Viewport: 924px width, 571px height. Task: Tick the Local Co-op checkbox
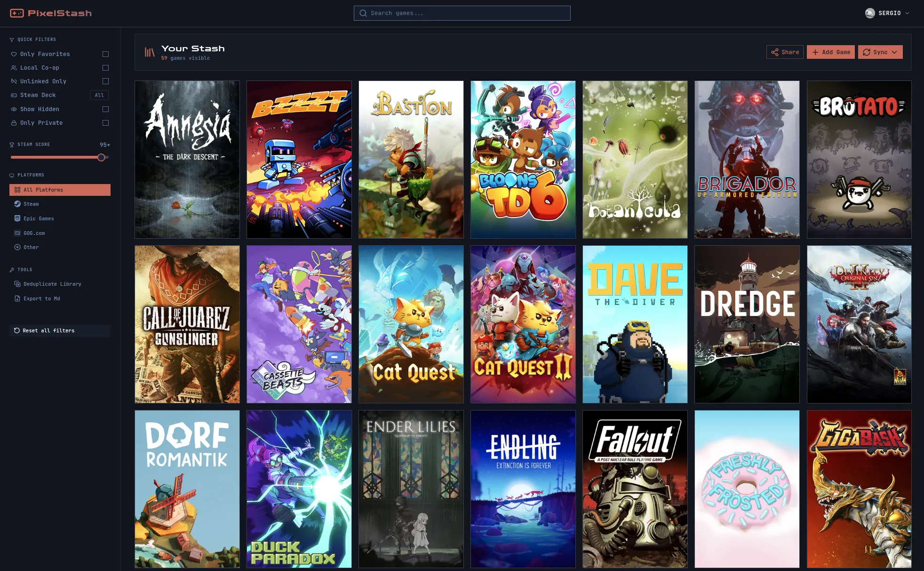(105, 68)
